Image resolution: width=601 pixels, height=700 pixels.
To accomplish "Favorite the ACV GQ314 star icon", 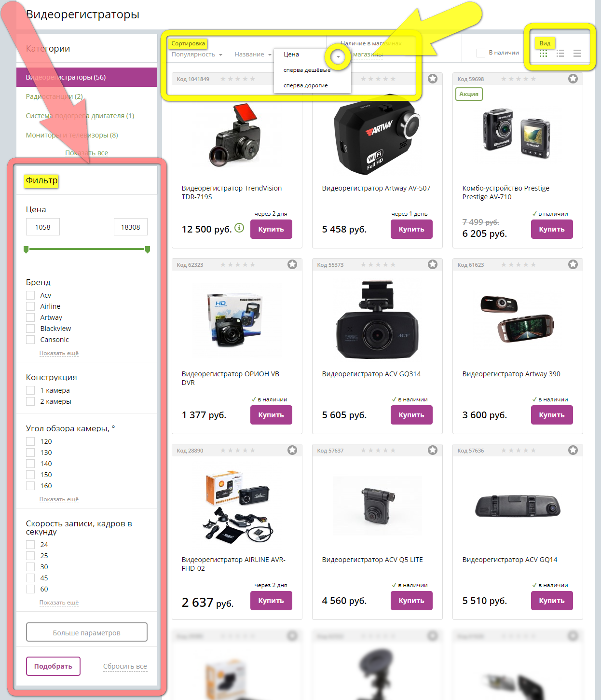I will [433, 264].
